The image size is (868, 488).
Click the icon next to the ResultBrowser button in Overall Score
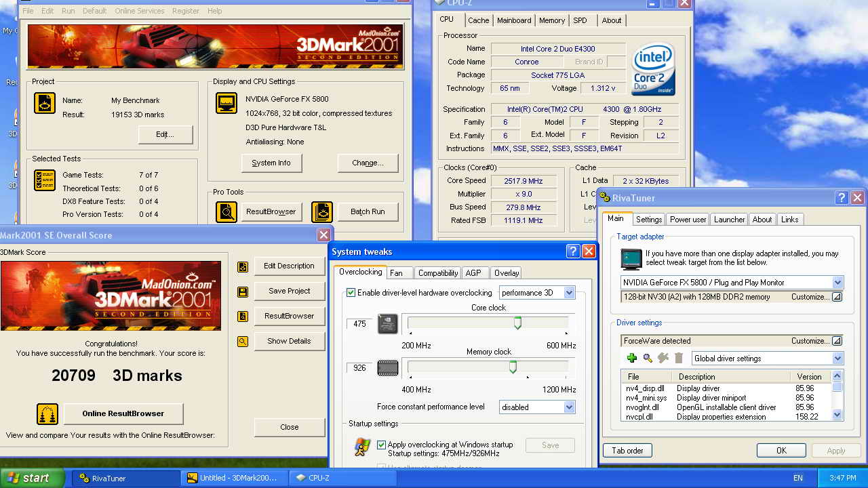click(243, 317)
